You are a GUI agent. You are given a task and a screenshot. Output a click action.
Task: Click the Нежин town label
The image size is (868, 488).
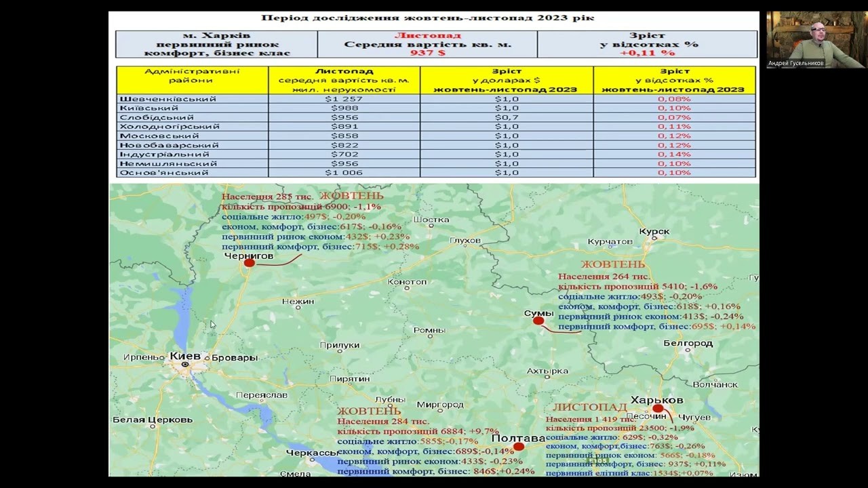[298, 302]
